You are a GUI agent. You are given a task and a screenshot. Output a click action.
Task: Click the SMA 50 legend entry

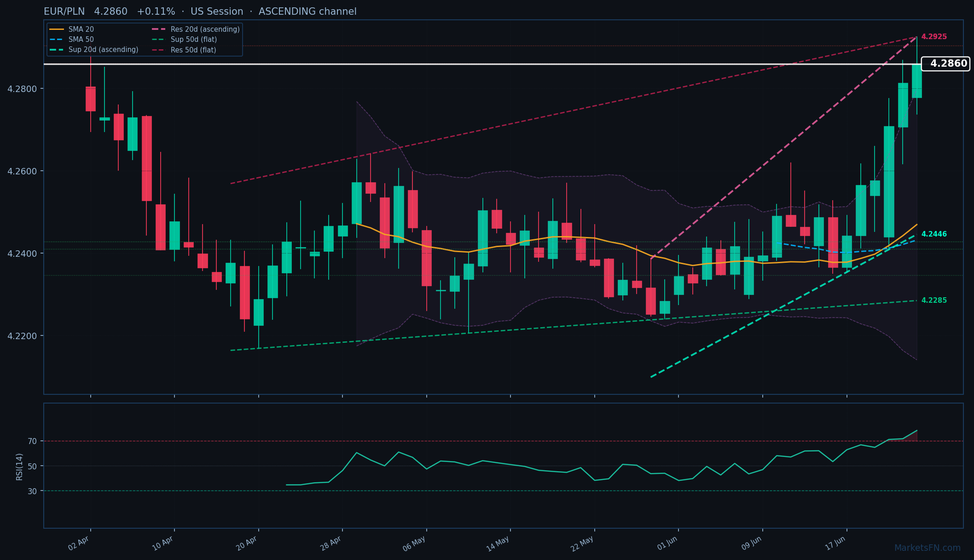pos(71,40)
